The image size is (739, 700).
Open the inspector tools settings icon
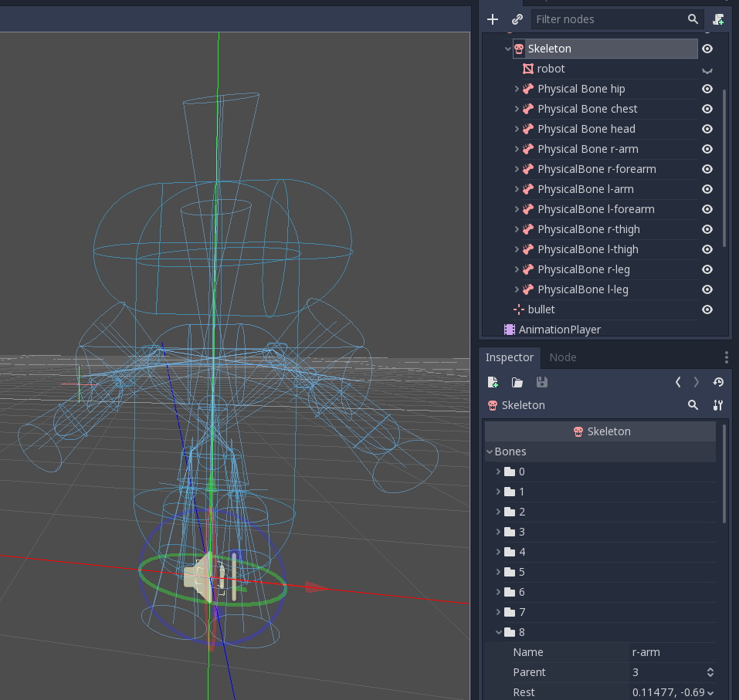tap(718, 405)
